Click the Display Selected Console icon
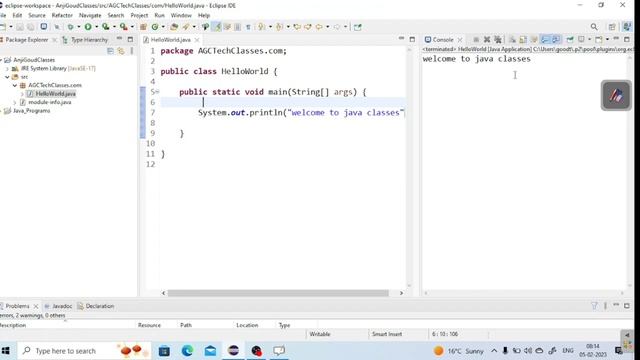640x360 pixels. (581, 40)
